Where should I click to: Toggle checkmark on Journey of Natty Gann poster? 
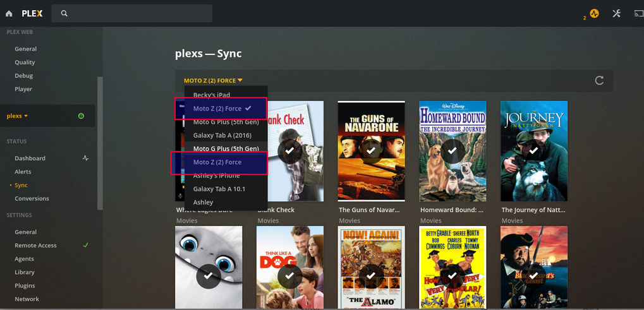[533, 151]
